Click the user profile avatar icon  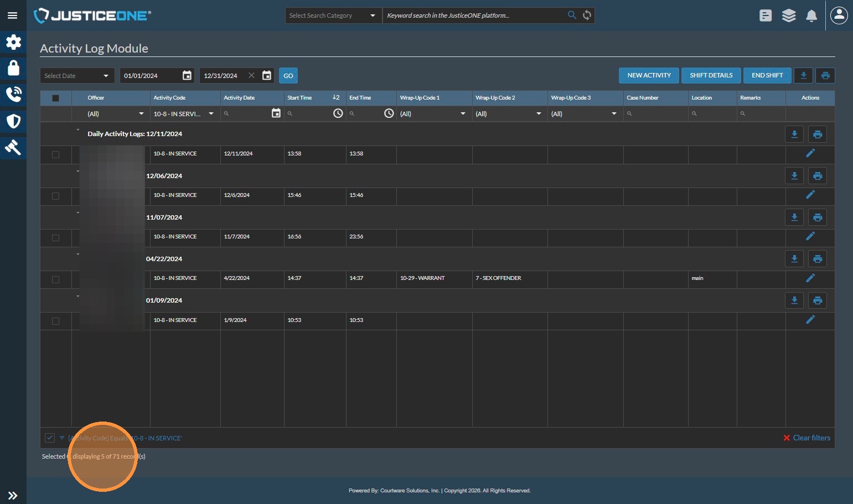(839, 15)
